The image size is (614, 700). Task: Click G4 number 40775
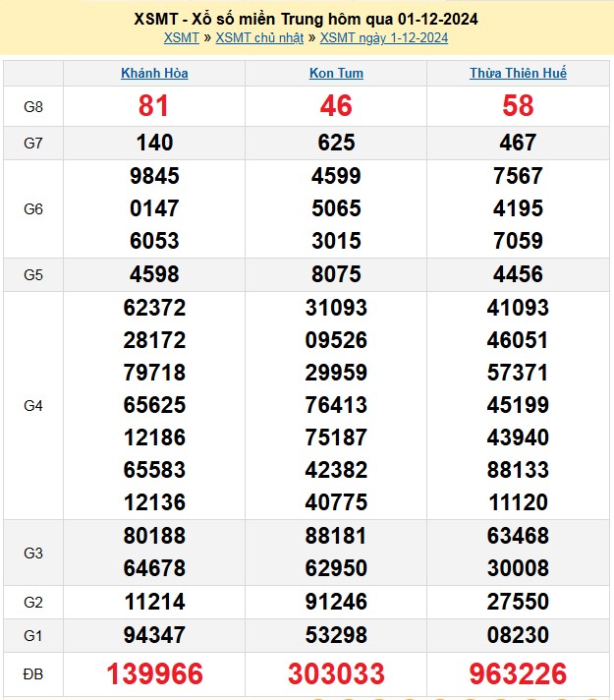pyautogui.click(x=336, y=502)
